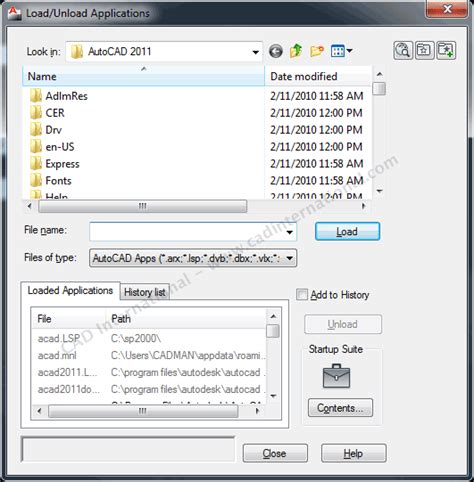Open the Startup Suite briefcase icon
The height and width of the screenshot is (482, 474).
[336, 376]
